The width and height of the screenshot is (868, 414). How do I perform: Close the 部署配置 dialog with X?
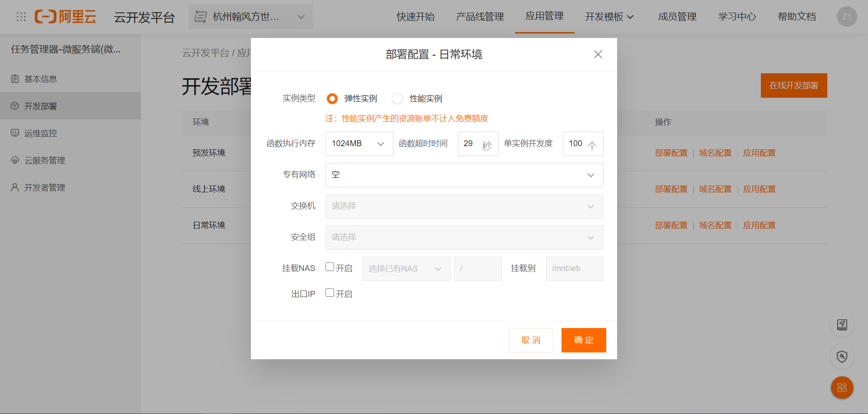pyautogui.click(x=598, y=54)
